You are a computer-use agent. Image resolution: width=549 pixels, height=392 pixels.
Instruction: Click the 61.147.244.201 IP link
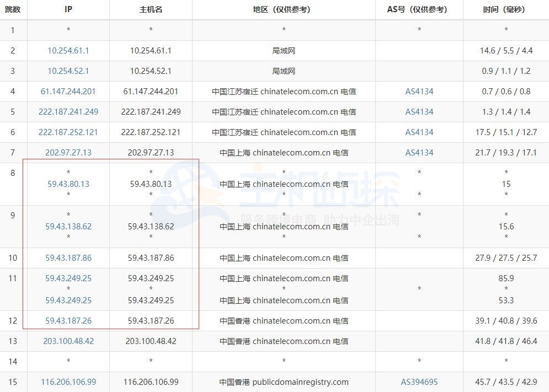point(68,91)
